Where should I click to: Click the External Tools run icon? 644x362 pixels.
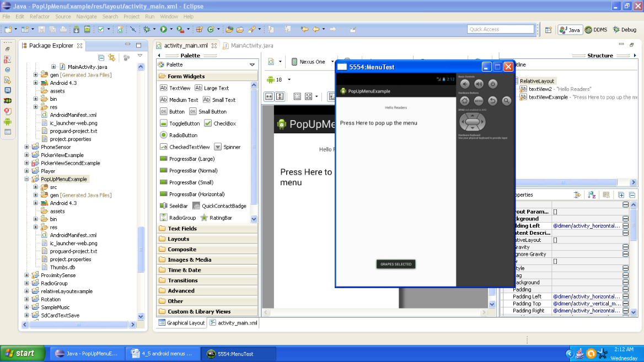[x=180, y=29]
